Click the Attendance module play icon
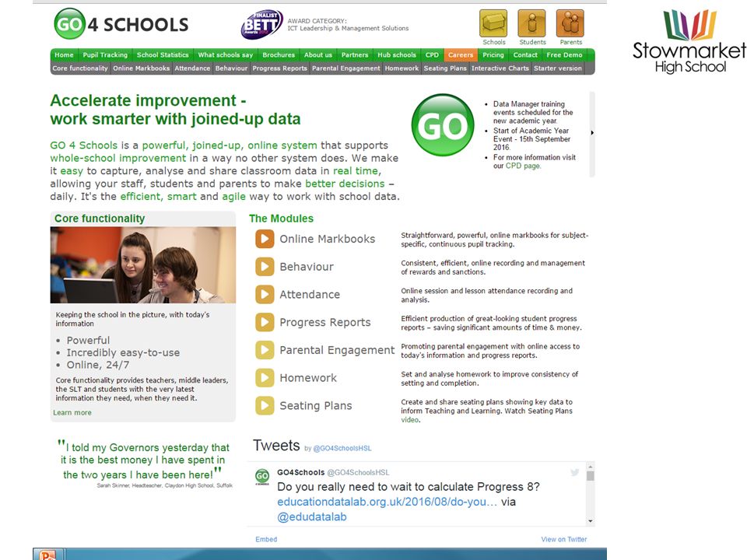The image size is (747, 560). [x=265, y=294]
